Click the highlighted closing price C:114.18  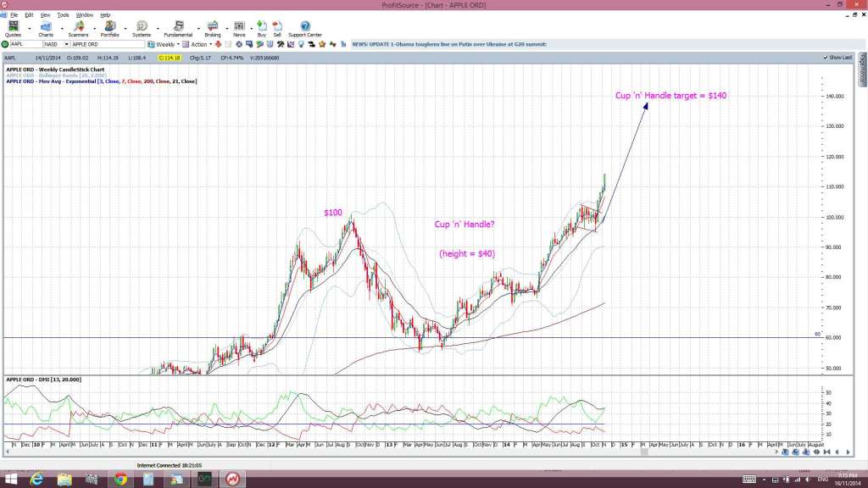pyautogui.click(x=169, y=58)
